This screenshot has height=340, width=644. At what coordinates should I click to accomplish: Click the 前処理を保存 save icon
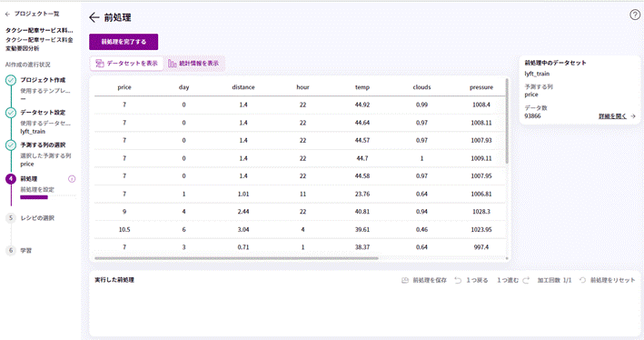(x=404, y=280)
